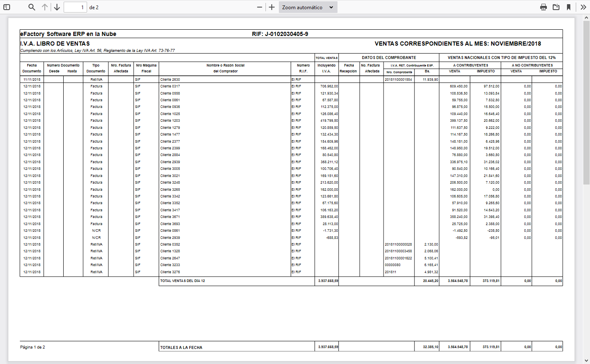Click the Página 1 de 2 footer
This screenshot has width=590, height=364.
pyautogui.click(x=33, y=347)
